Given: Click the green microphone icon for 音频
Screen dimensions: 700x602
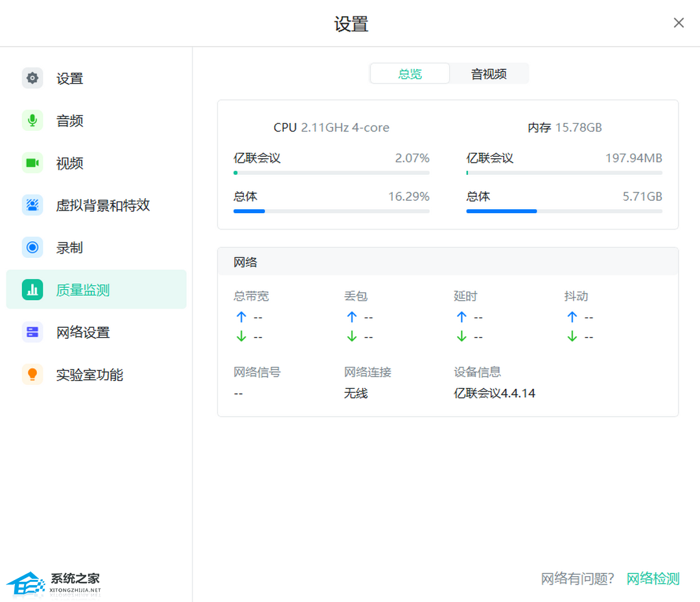Looking at the screenshot, I should [x=32, y=121].
